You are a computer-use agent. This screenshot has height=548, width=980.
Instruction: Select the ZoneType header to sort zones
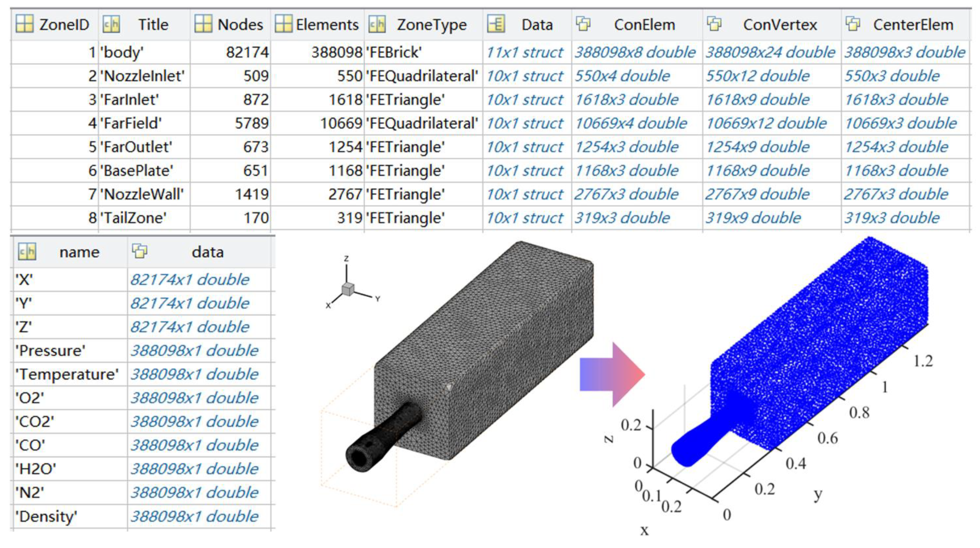pyautogui.click(x=432, y=24)
